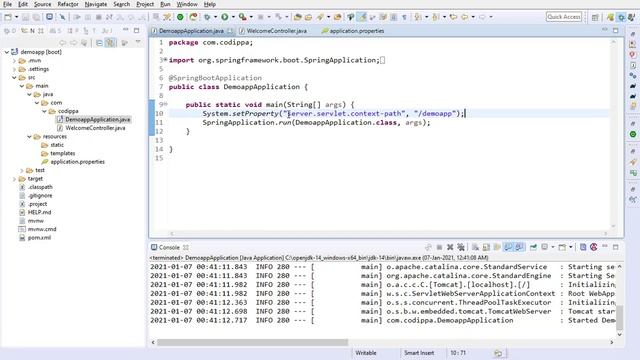Screen dimensions: 640x360
Task: Click the Search flashlight toolbar icon
Action: coord(320,17)
